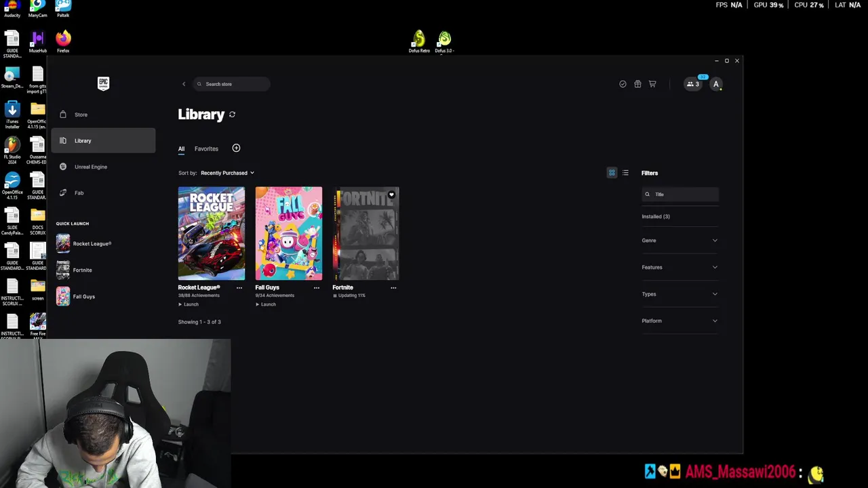Open the Fall Guys cover thumbnail

click(289, 233)
